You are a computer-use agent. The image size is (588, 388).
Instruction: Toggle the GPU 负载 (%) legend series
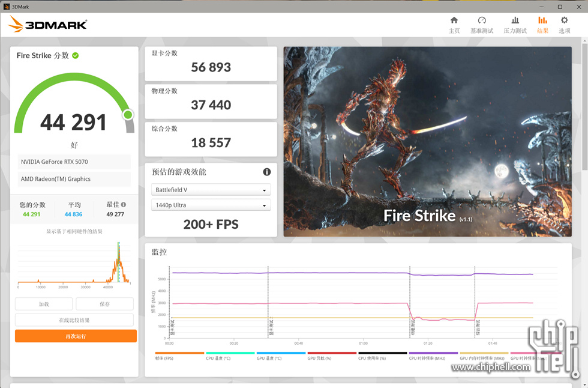(332, 356)
